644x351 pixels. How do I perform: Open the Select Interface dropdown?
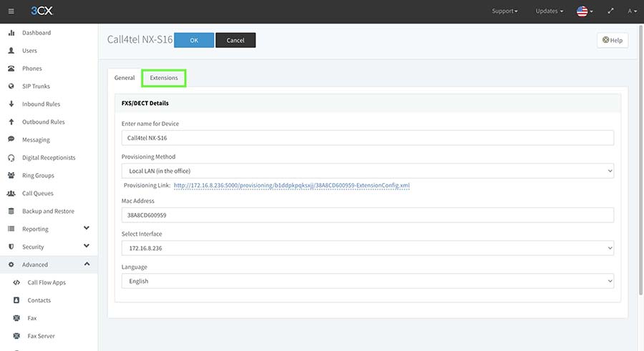coord(368,248)
